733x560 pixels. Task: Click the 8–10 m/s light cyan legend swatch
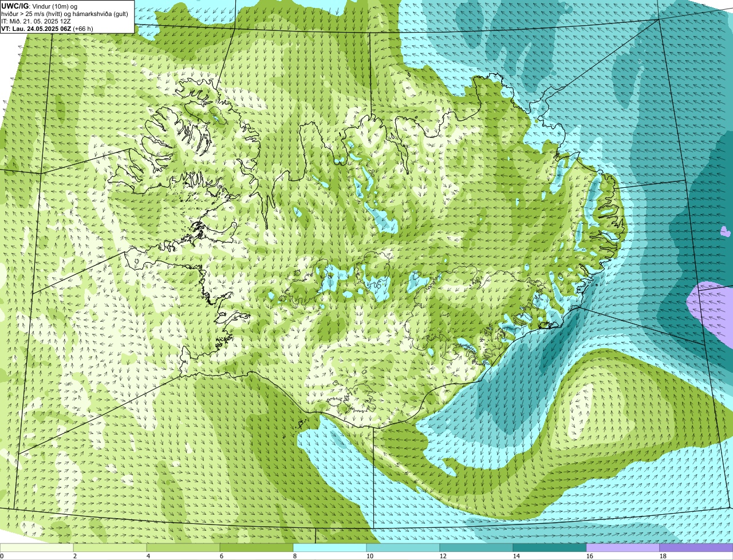pyautogui.click(x=330, y=548)
